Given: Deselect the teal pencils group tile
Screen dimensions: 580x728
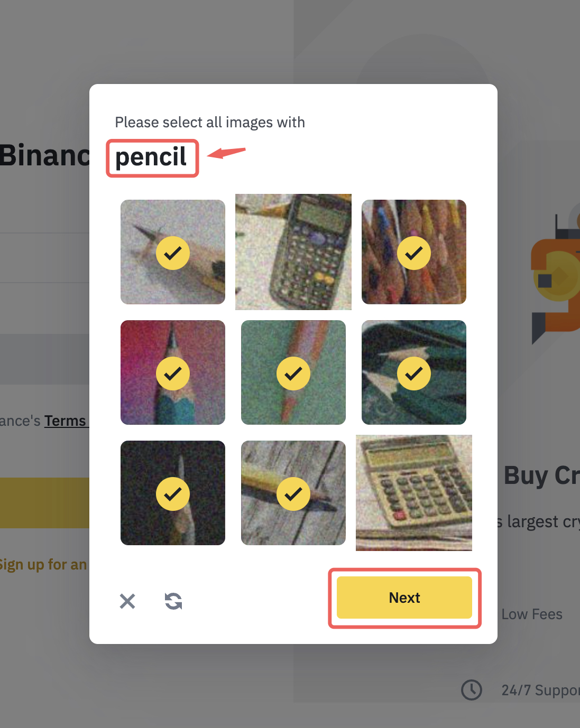Looking at the screenshot, I should pos(414,372).
